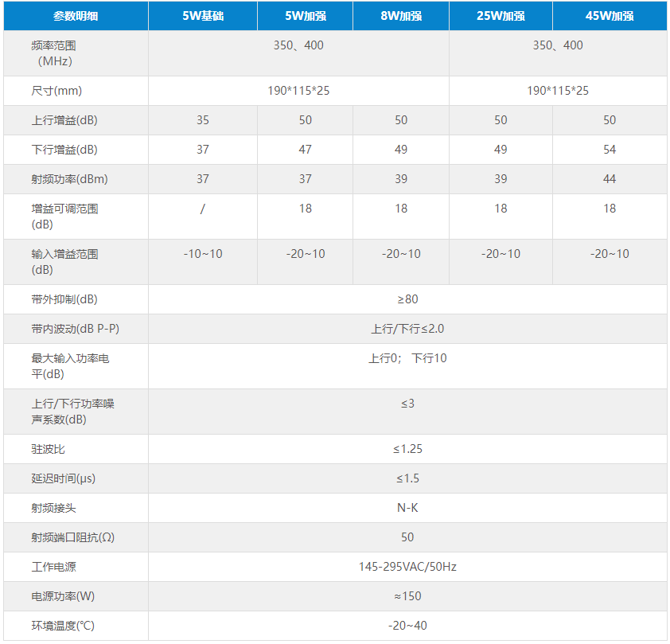Select the 25W加强 column header

click(501, 15)
